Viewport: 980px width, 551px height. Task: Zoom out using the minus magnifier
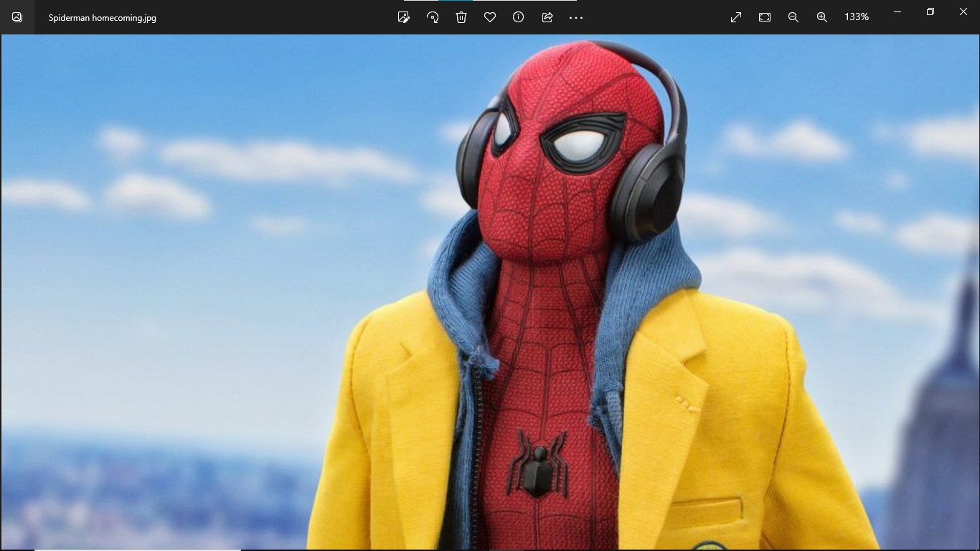(793, 17)
